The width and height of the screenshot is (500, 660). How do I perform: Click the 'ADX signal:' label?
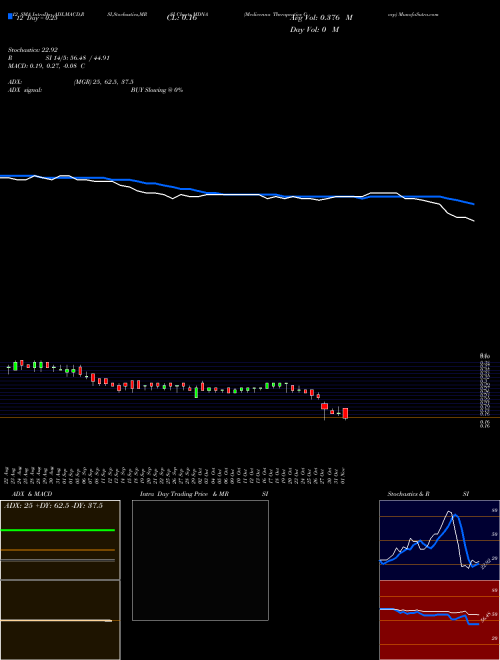[25, 90]
